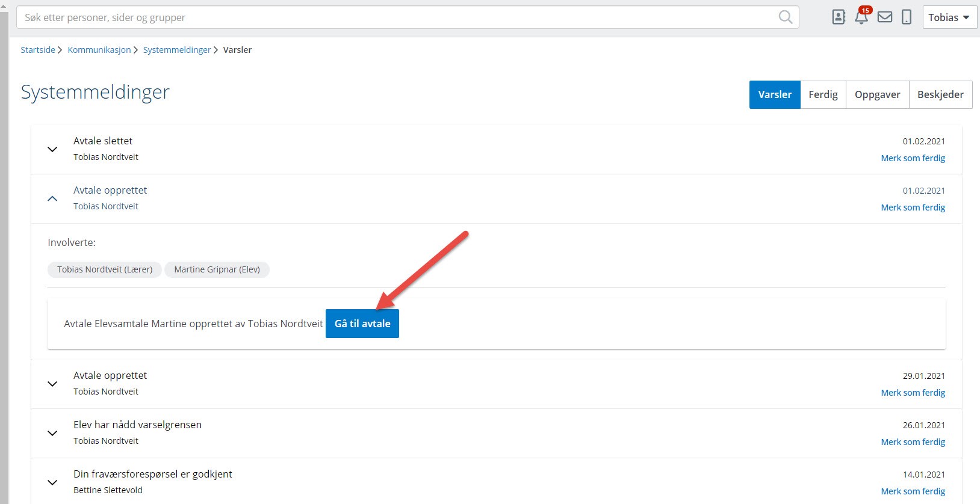The height and width of the screenshot is (504, 980).
Task: Collapse the expanded Avtale opprettet notification
Action: pyautogui.click(x=52, y=198)
